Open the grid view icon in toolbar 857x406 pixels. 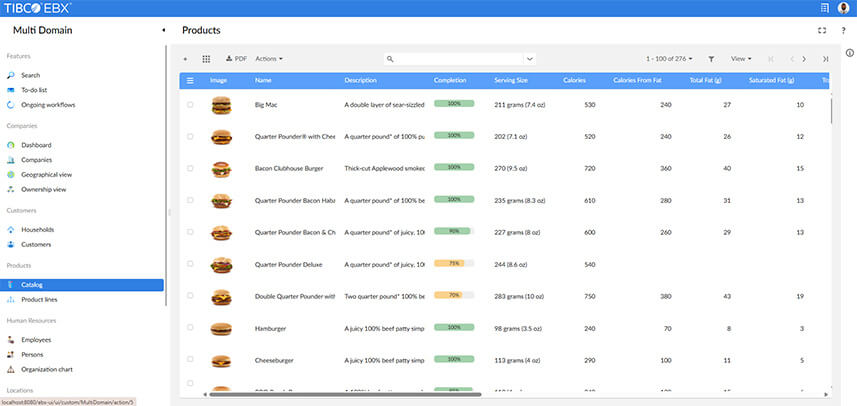click(206, 59)
